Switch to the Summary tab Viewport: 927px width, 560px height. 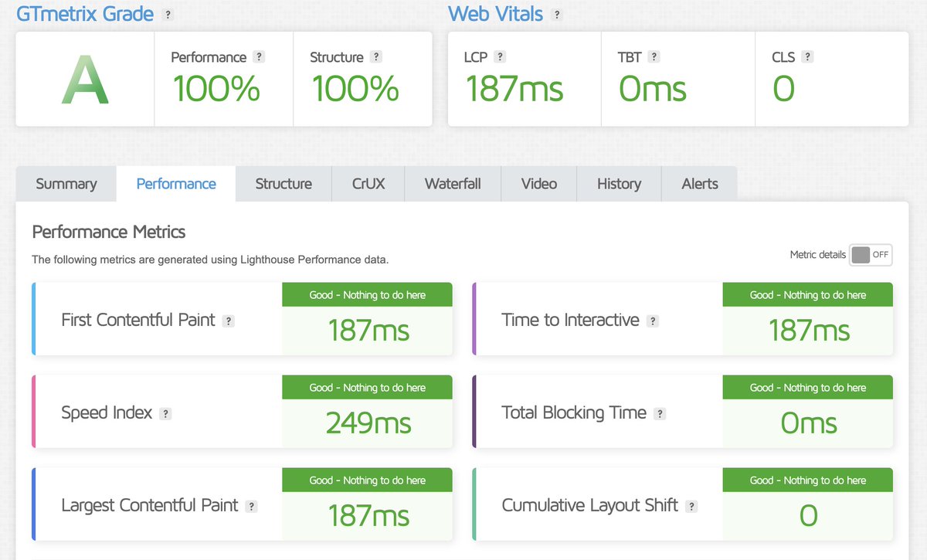66,184
